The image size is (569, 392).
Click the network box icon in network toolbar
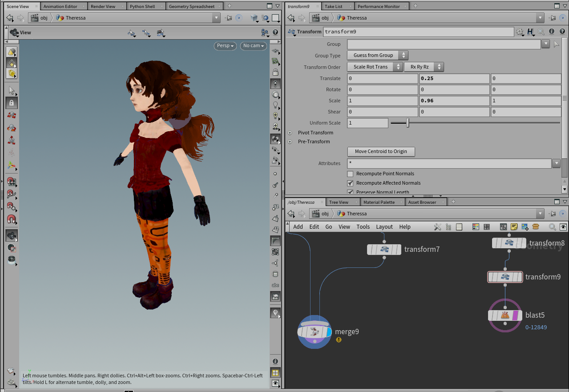pyautogui.click(x=503, y=227)
